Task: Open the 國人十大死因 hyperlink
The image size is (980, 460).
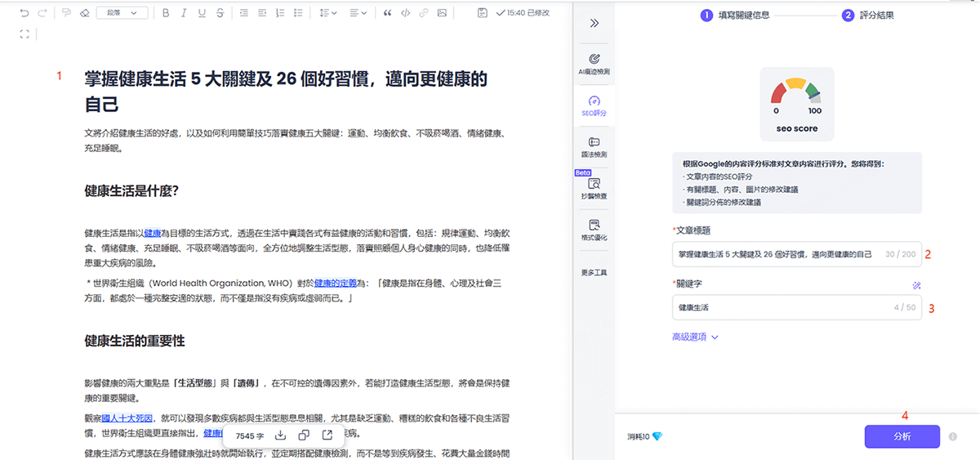Action: click(127, 418)
